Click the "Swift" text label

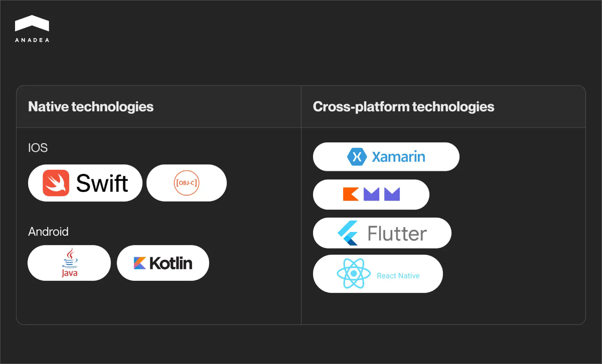(x=102, y=183)
